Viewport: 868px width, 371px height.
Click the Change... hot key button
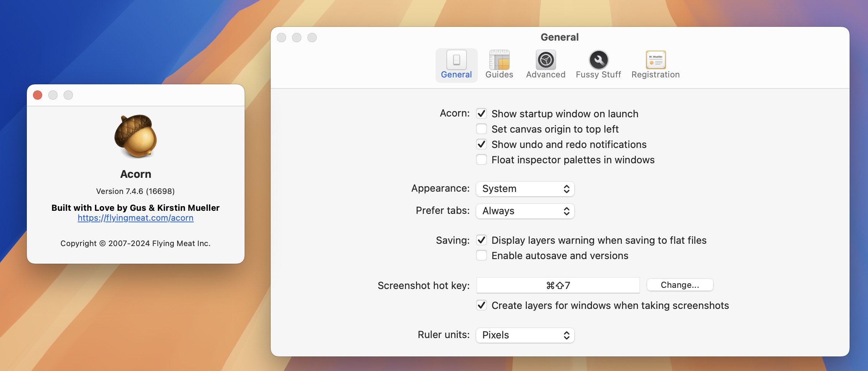(x=680, y=285)
